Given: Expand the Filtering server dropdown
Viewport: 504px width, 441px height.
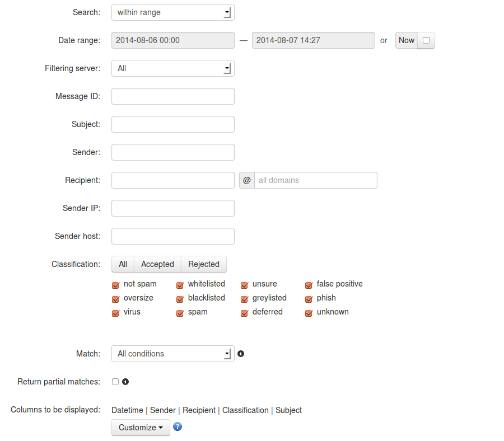Looking at the screenshot, I should coord(172,68).
